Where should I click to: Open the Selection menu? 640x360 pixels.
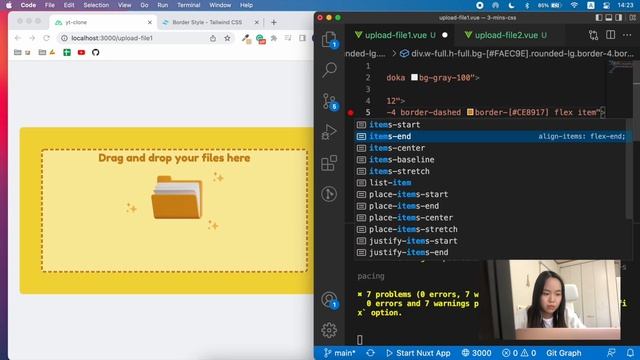pos(96,5)
